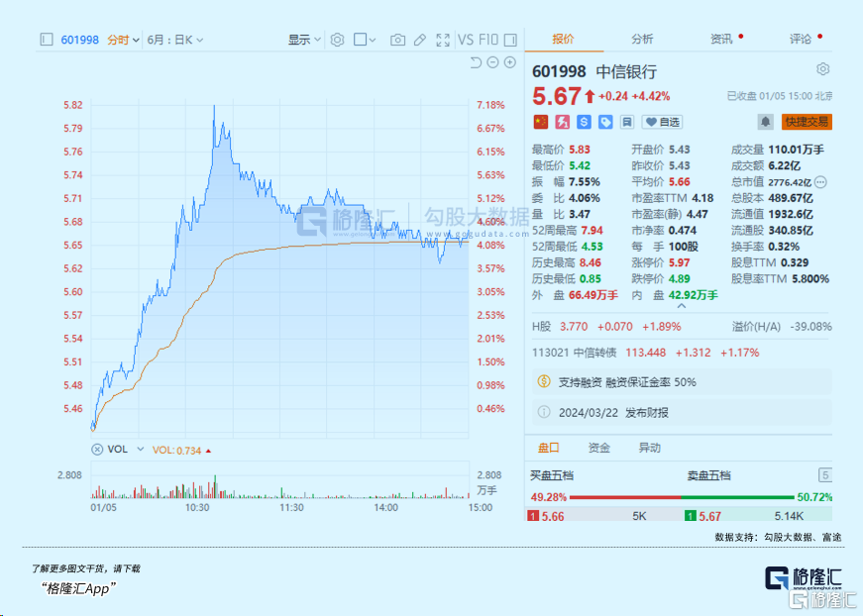Click the VS compare button

[x=466, y=40]
